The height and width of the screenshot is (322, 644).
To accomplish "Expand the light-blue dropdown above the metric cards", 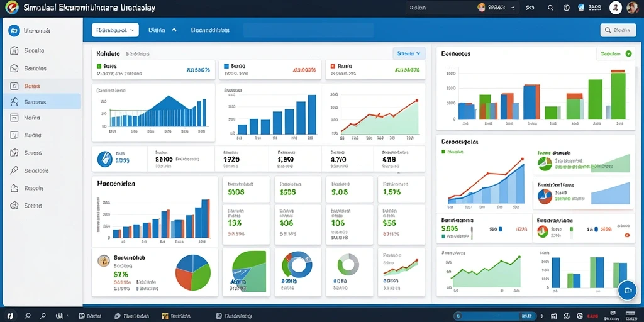I will (x=409, y=53).
